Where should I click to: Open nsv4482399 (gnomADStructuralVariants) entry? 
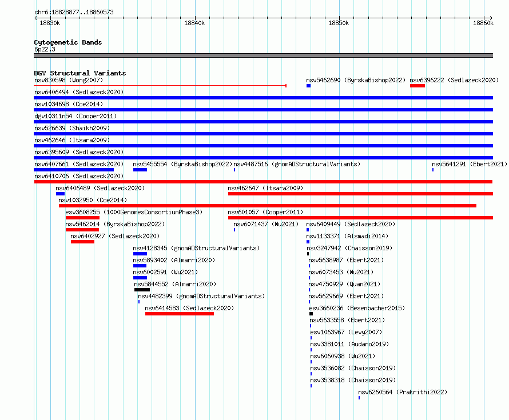201,296
